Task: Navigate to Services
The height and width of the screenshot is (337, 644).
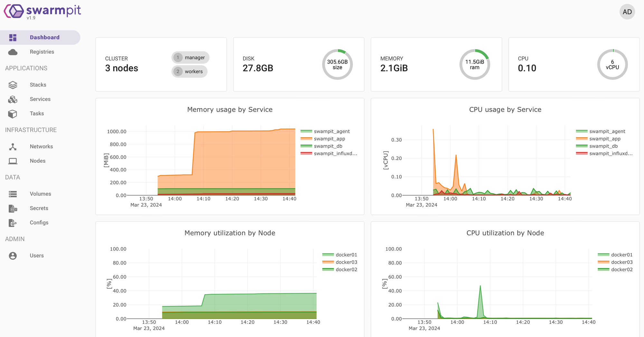Action: (40, 99)
